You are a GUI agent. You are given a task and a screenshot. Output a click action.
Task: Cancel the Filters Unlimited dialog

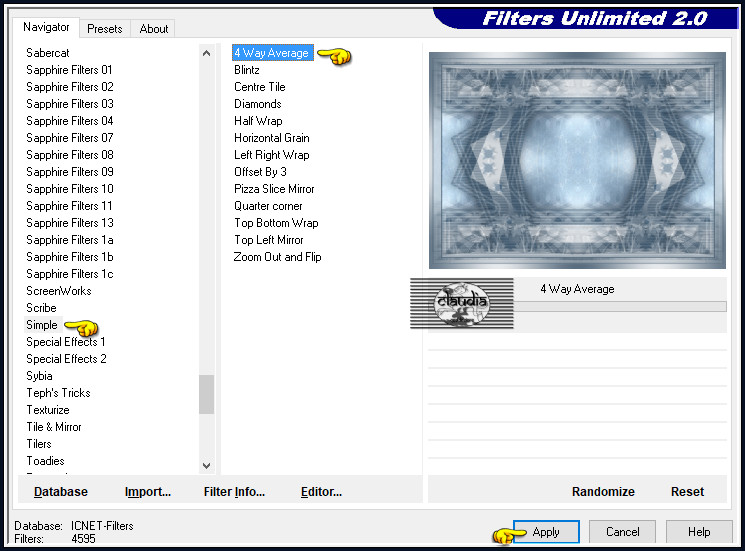622,532
